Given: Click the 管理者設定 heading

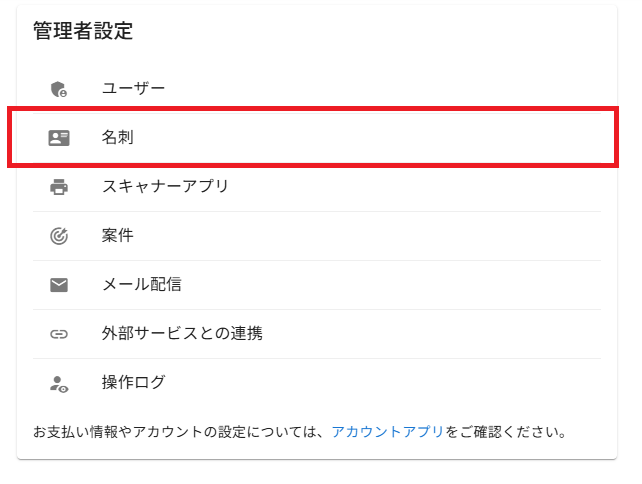Looking at the screenshot, I should tap(83, 31).
